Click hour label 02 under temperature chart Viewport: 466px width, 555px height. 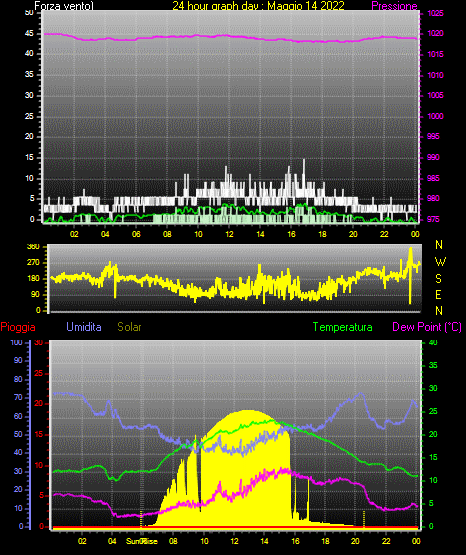pos(82,542)
